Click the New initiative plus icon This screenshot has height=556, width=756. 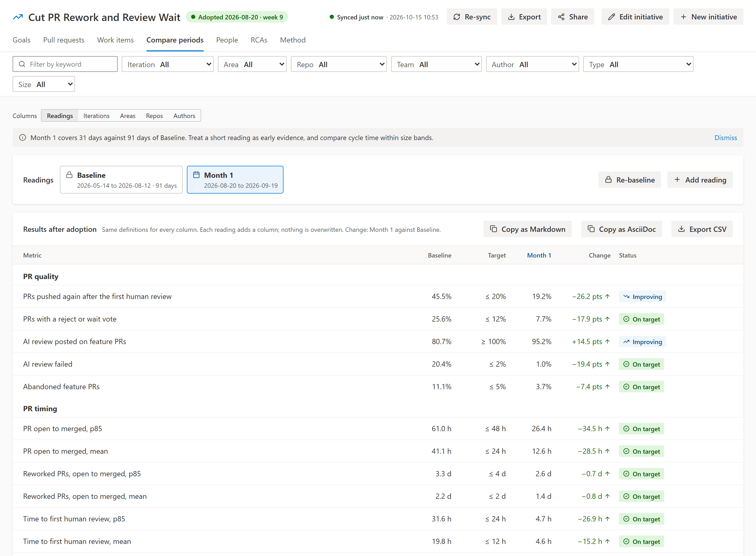683,17
